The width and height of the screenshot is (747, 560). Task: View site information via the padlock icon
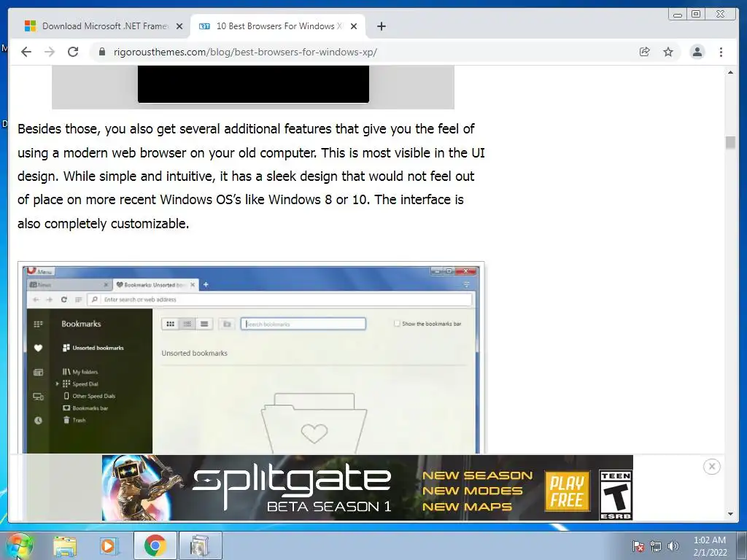point(102,52)
